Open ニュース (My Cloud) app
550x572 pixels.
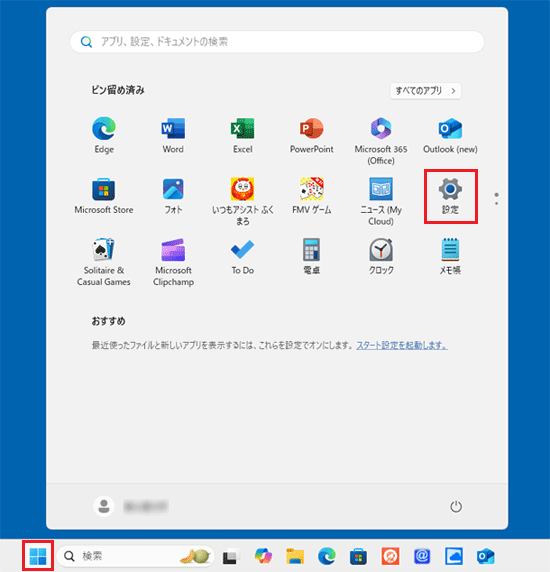pyautogui.click(x=381, y=202)
